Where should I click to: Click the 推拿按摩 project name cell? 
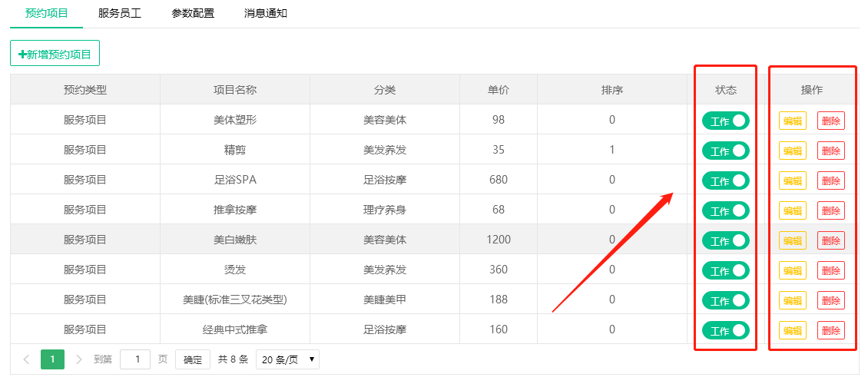coord(235,209)
